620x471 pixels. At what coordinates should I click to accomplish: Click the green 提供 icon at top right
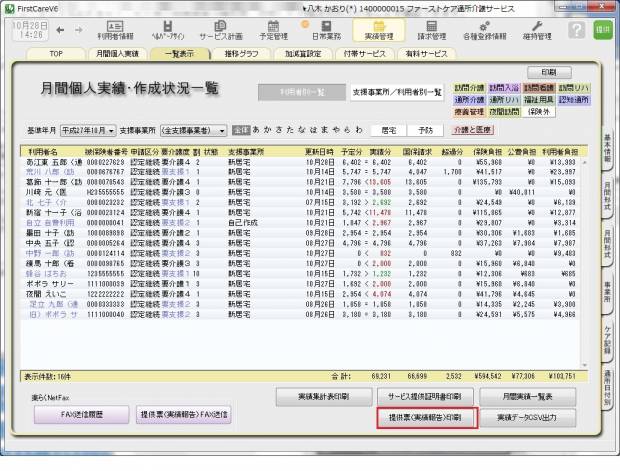pos(602,30)
